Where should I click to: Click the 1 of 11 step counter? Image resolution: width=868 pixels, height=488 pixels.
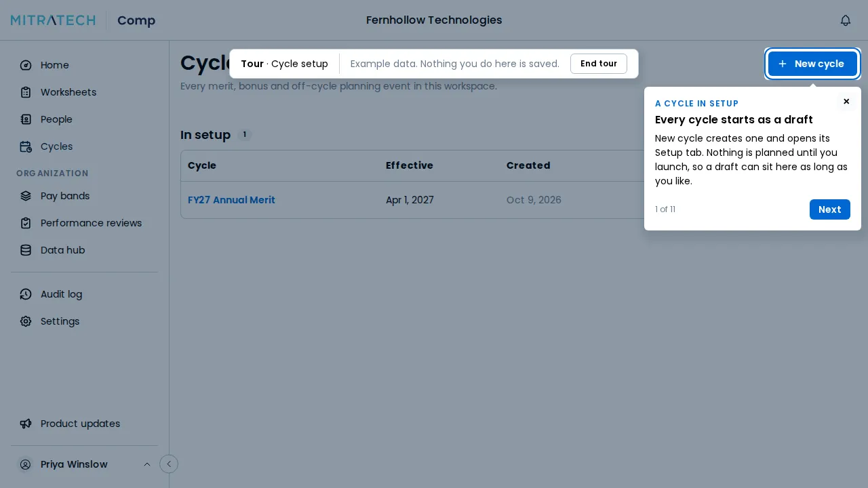click(x=665, y=209)
